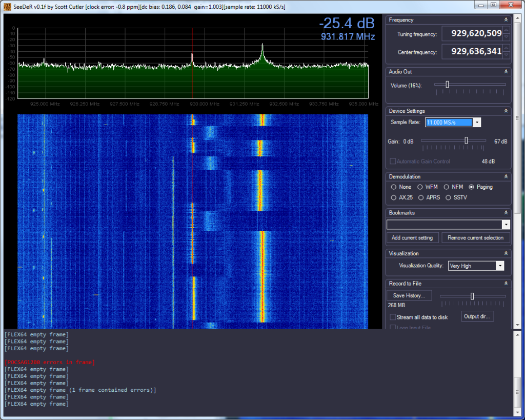
Task: Click the Tuning frequency value field
Action: pyautogui.click(x=472, y=33)
